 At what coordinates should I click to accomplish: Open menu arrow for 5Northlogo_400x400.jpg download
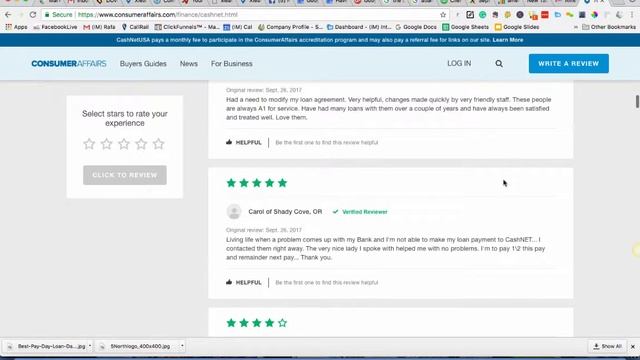(x=182, y=346)
